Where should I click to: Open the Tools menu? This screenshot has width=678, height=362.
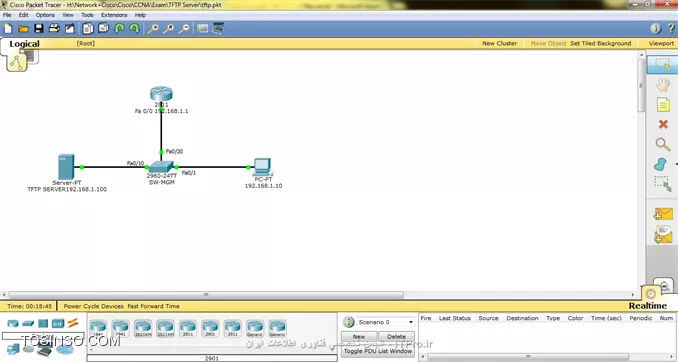click(x=87, y=15)
